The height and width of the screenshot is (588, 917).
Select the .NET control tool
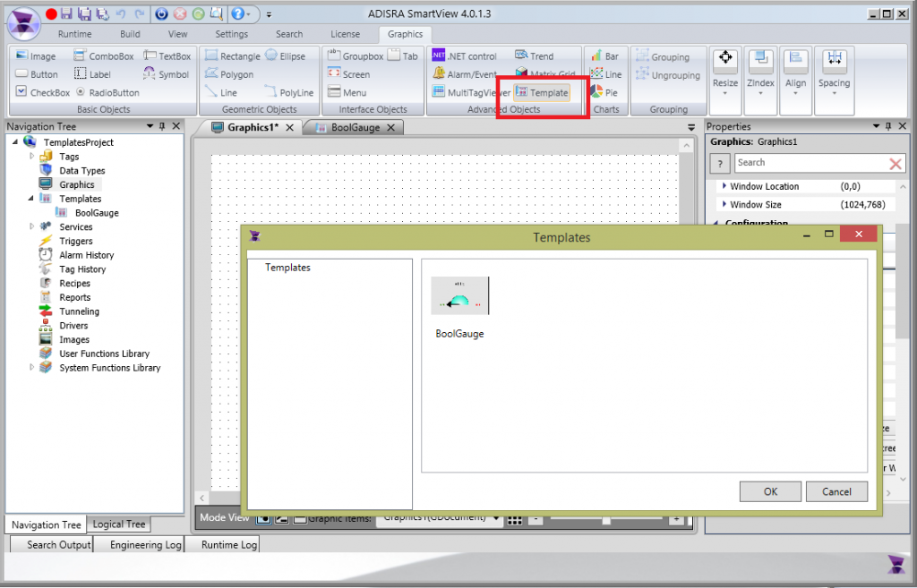(464, 56)
